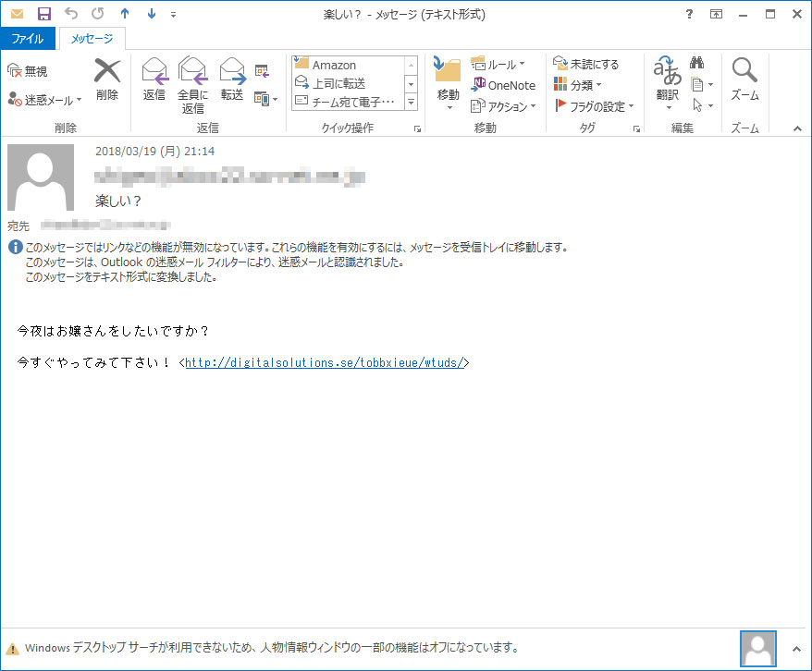Go to previous item with up arrow
Screen dimensions: 812x671
pyautogui.click(x=125, y=15)
